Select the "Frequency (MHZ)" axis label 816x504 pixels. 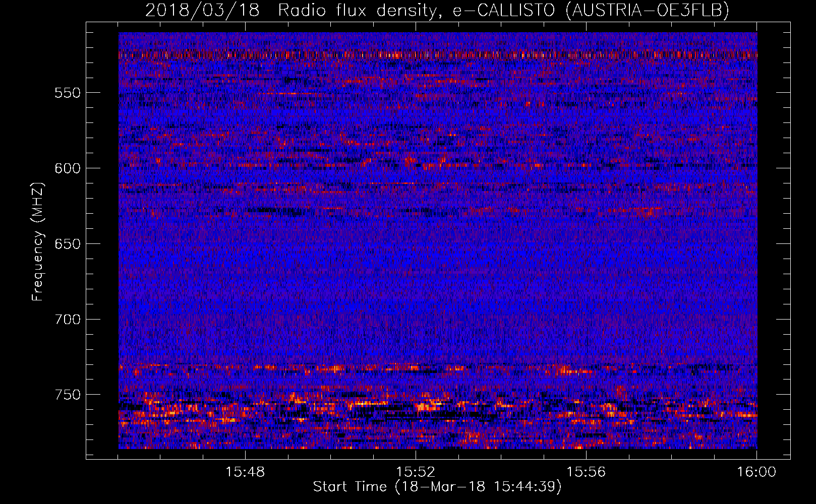38,241
